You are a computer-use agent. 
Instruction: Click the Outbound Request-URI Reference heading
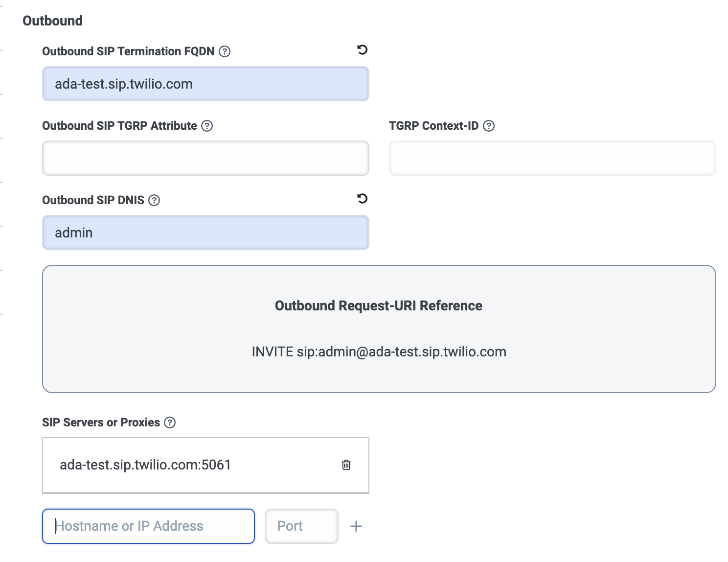pyautogui.click(x=378, y=306)
